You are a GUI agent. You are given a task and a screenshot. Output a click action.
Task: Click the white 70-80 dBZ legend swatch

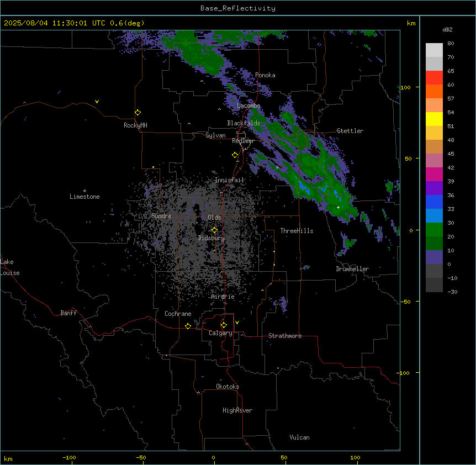(434, 50)
